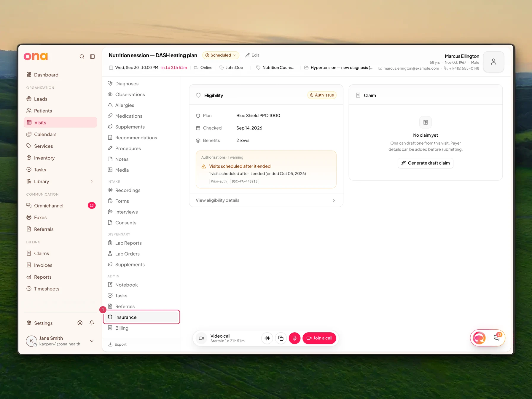Expand Jane Smith account menu chevron
The image size is (532, 399).
point(92,341)
